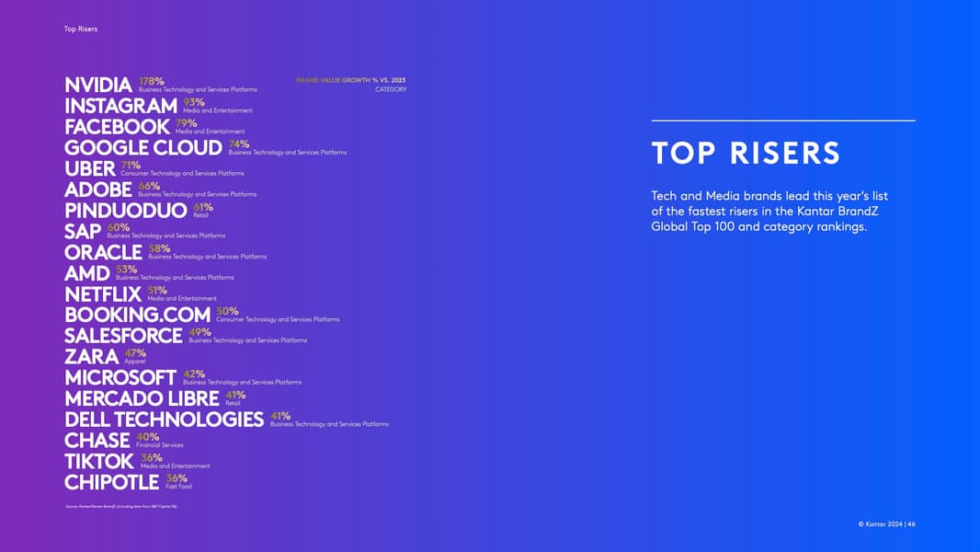Image resolution: width=980 pixels, height=552 pixels.
Task: Click the AMD brand name
Action: point(86,273)
